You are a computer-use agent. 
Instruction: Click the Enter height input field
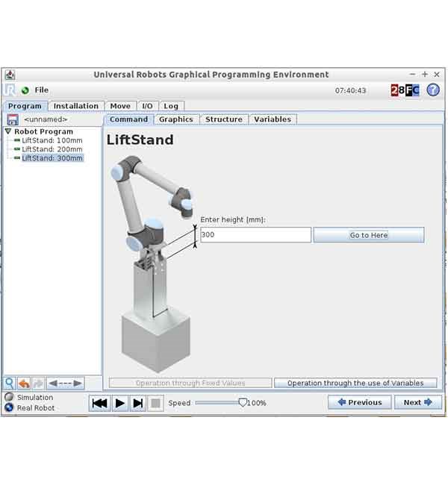coord(255,235)
